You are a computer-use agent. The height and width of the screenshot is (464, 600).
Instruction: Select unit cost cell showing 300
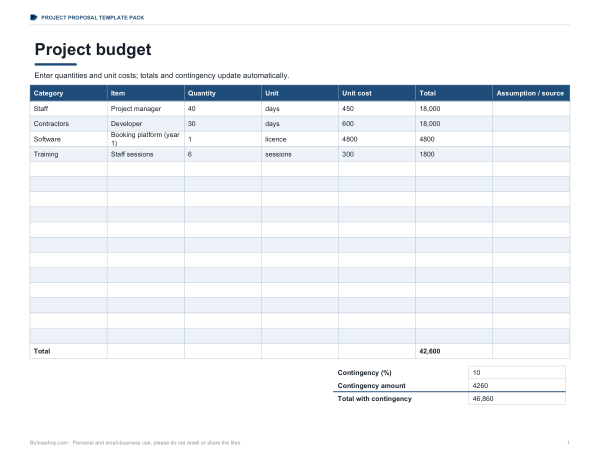pyautogui.click(x=377, y=154)
